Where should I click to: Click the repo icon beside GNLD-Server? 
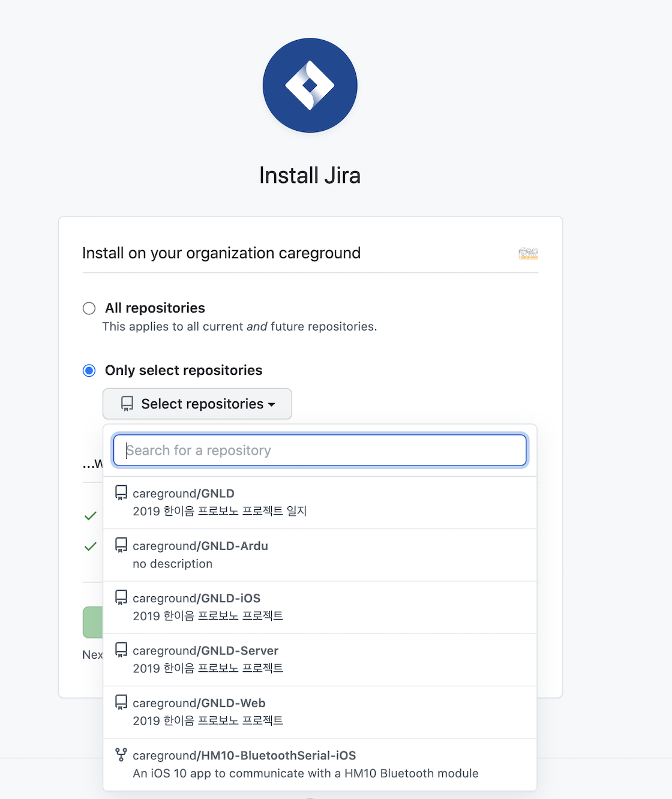(121, 650)
